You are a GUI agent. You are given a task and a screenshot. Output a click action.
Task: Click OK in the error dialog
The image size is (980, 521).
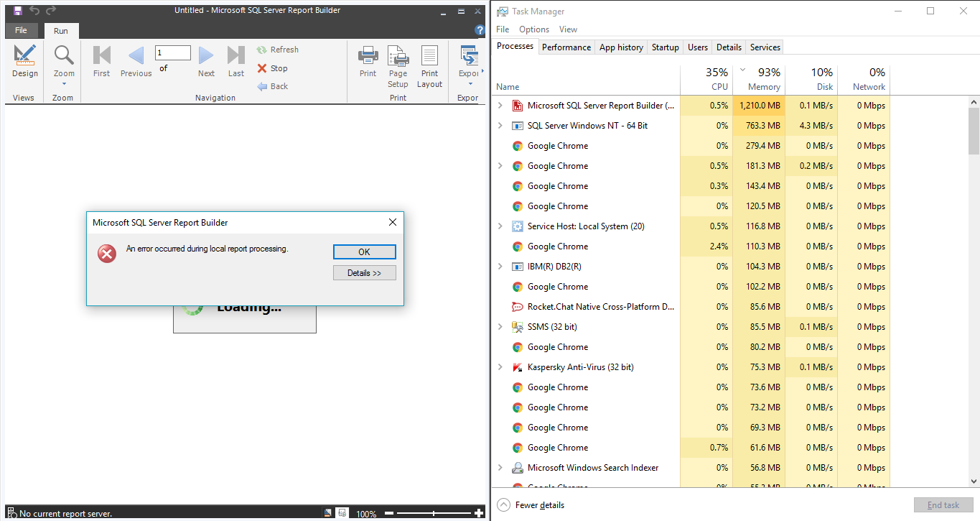point(364,252)
